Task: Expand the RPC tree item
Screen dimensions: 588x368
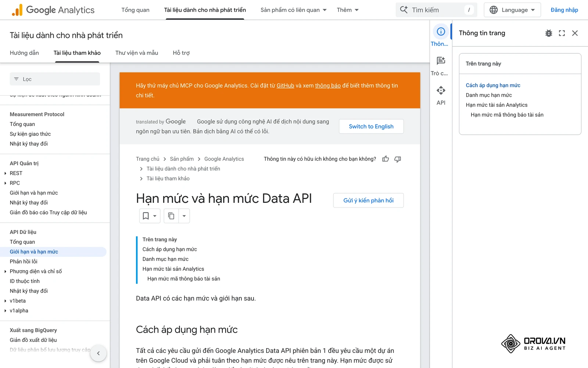Action: point(5,183)
